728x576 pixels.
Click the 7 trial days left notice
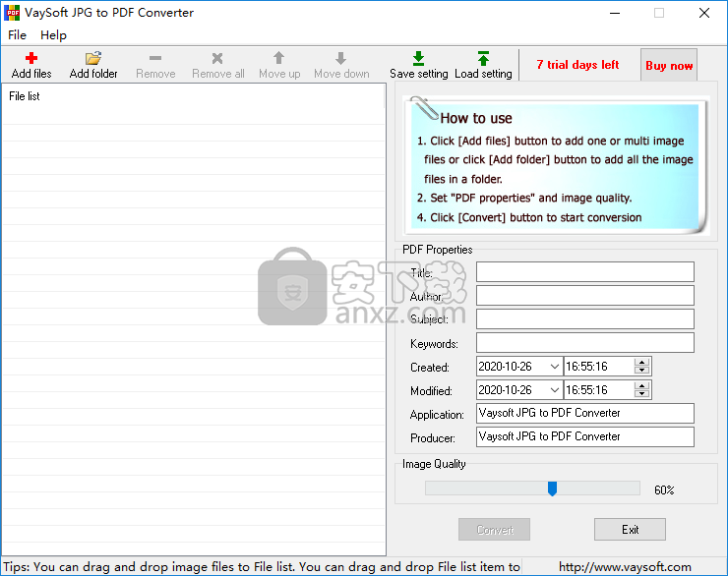click(577, 65)
